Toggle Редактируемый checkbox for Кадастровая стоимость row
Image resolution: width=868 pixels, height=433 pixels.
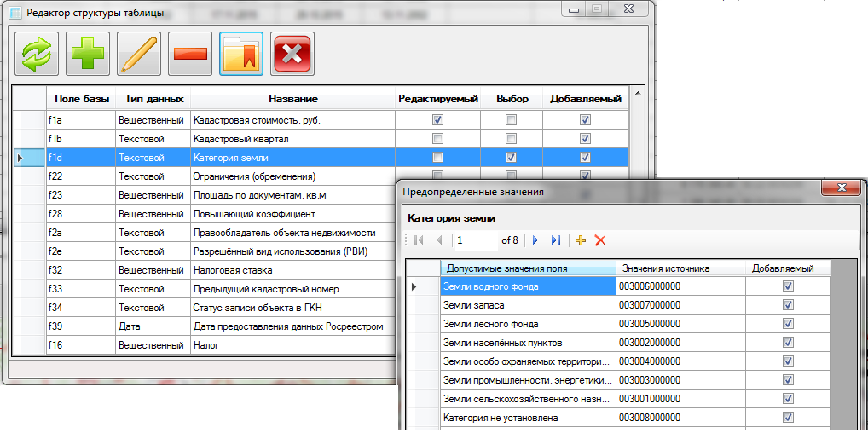[x=438, y=119]
